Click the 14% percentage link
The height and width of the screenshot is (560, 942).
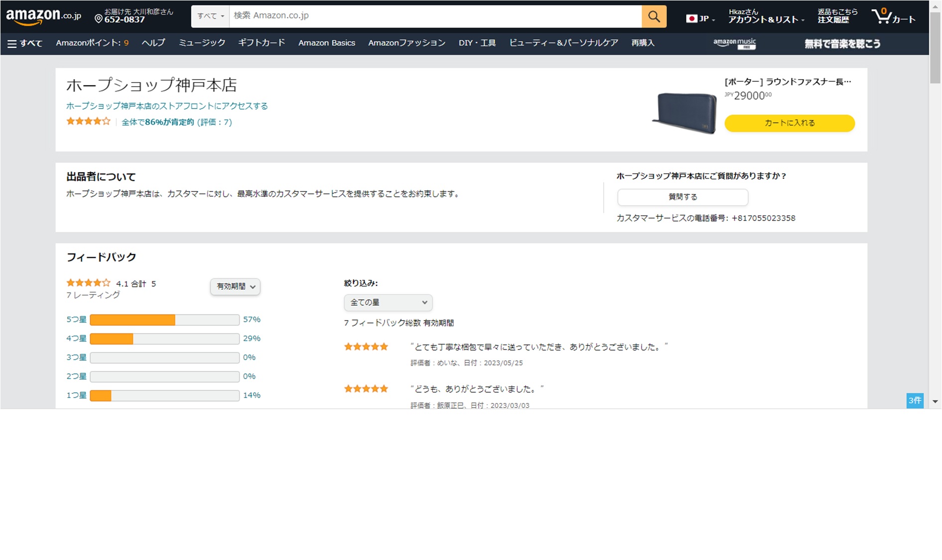coord(252,395)
